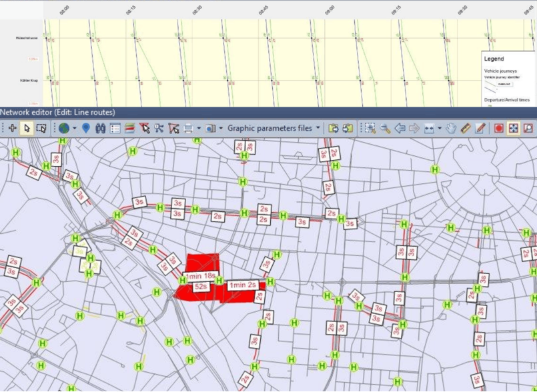Click the 09:30 time header in timetable
This screenshot has width=537, height=392.
[x=462, y=10]
